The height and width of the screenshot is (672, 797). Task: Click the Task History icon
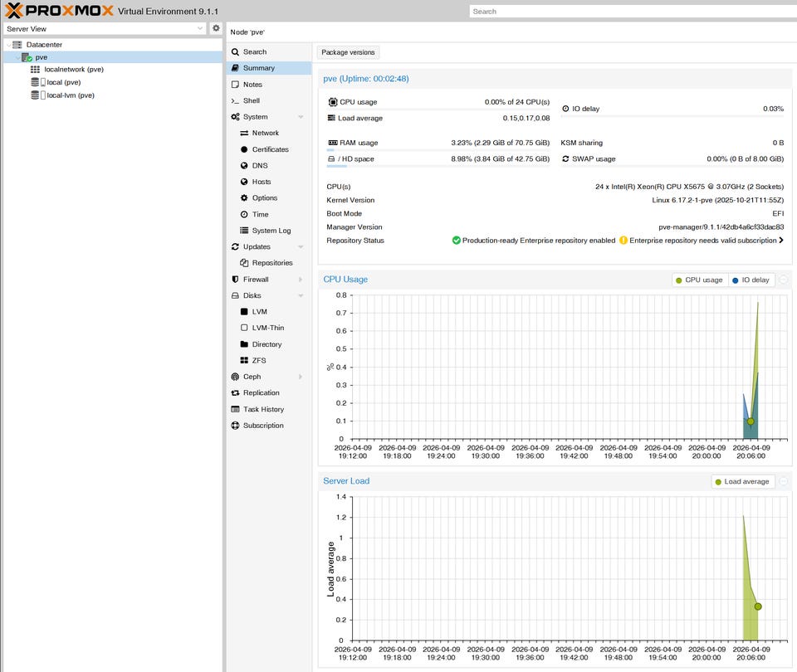click(235, 409)
